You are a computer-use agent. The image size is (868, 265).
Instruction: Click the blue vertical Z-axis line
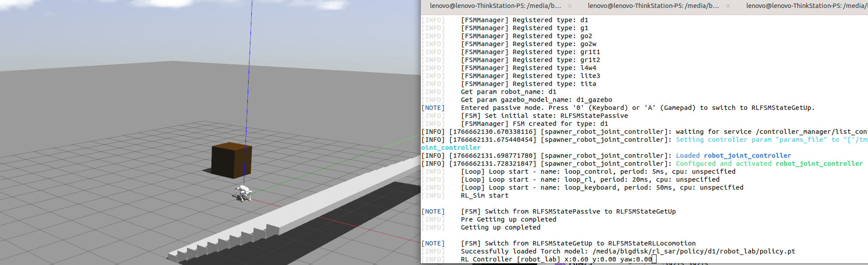click(249, 89)
